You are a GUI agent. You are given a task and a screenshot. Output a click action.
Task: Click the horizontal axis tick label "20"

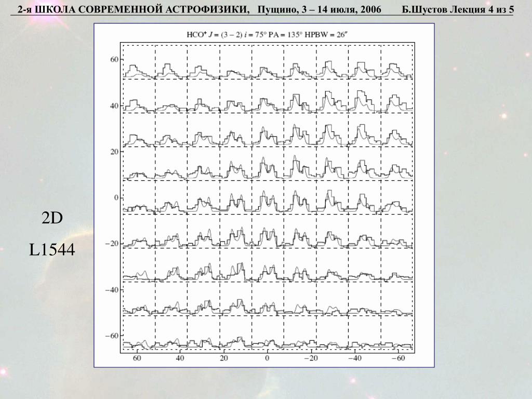pos(223,358)
